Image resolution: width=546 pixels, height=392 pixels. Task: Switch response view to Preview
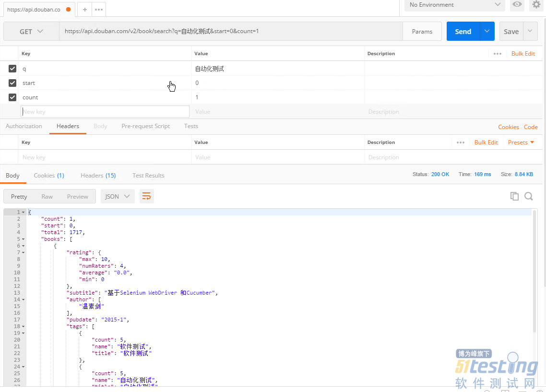pos(78,197)
